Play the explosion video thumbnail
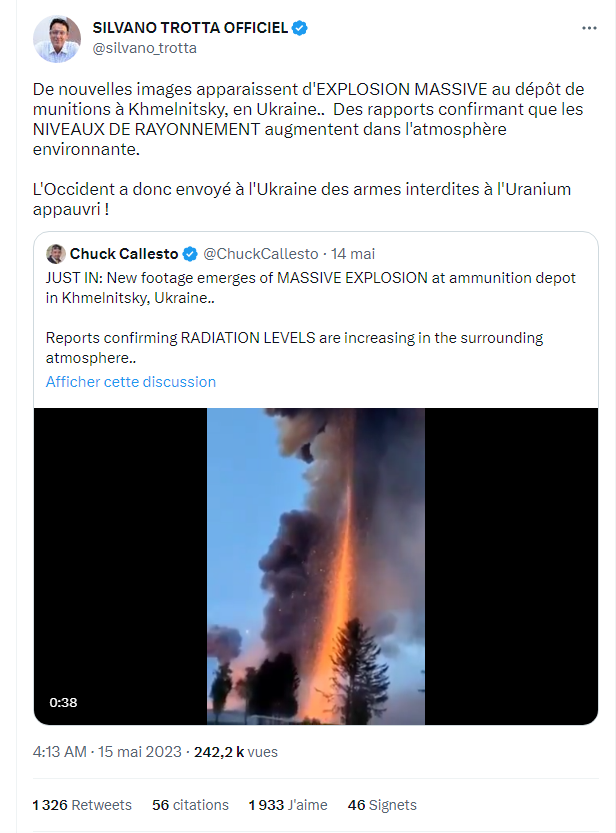The height and width of the screenshot is (833, 616). 316,566
